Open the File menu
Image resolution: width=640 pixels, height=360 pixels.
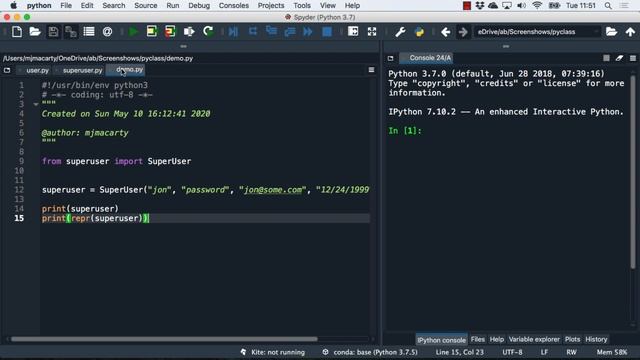66,6
